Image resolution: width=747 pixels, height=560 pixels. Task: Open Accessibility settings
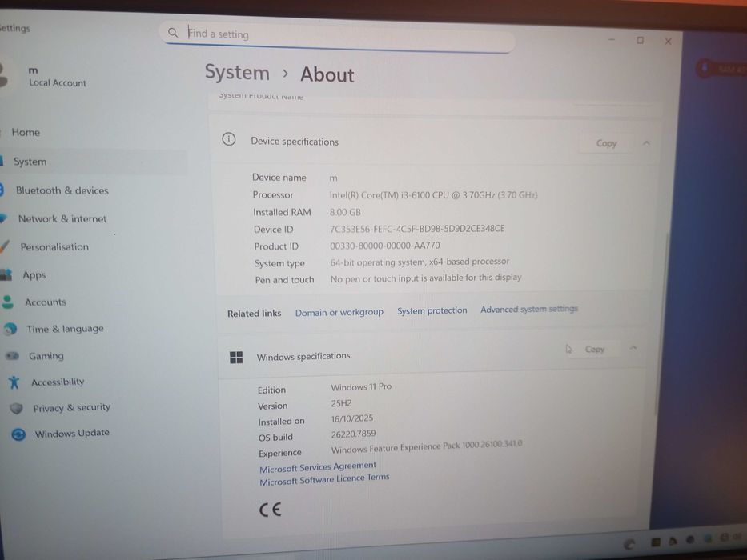tap(58, 382)
